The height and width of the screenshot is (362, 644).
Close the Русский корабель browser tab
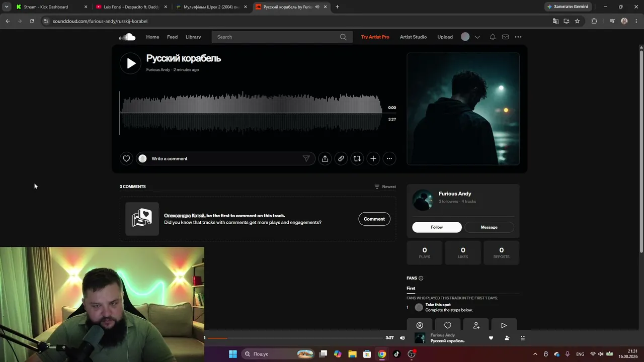click(x=326, y=7)
